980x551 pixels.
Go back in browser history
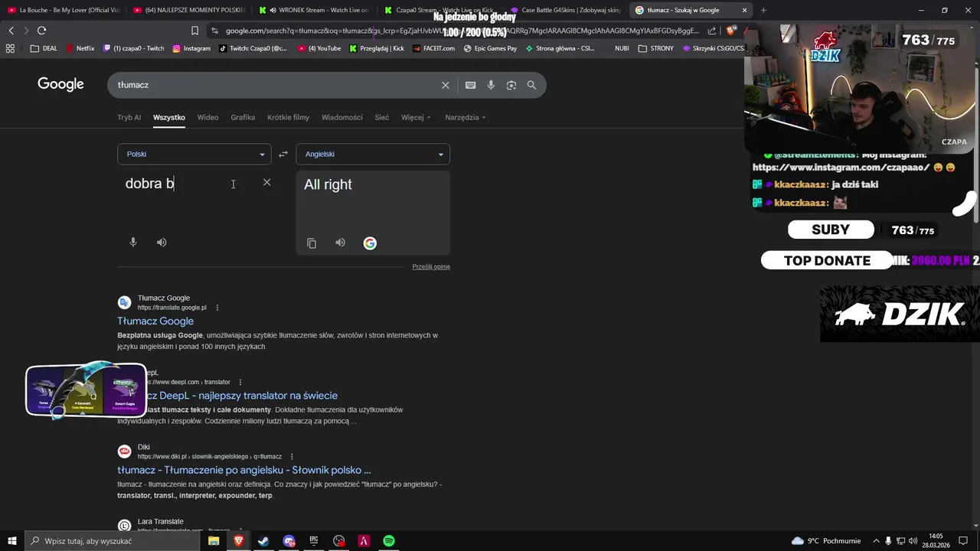coord(11,31)
